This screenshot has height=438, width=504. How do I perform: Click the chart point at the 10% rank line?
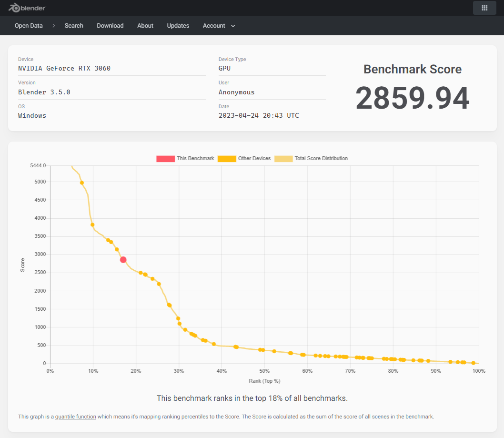pos(92,225)
